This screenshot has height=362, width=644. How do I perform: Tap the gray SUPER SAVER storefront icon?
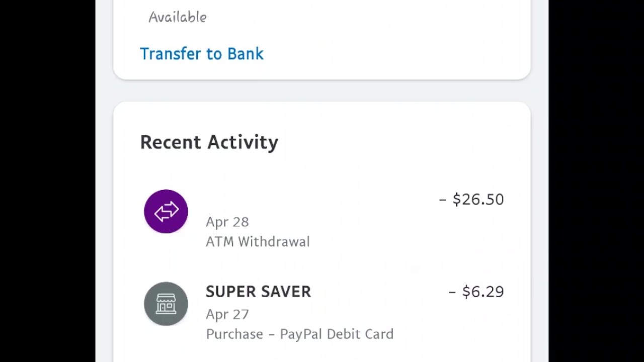[x=166, y=304]
